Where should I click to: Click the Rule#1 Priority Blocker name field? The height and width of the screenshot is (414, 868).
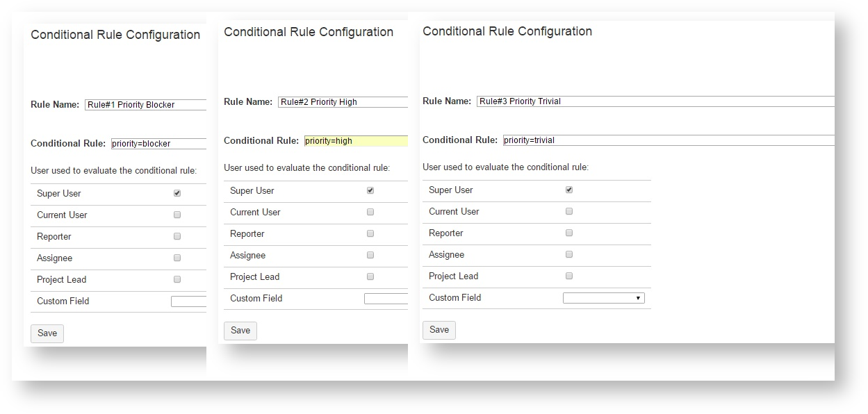pyautogui.click(x=146, y=105)
